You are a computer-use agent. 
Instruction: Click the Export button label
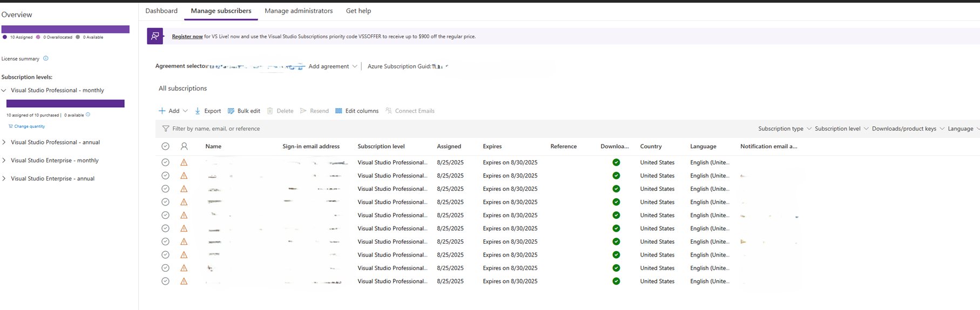(x=212, y=111)
